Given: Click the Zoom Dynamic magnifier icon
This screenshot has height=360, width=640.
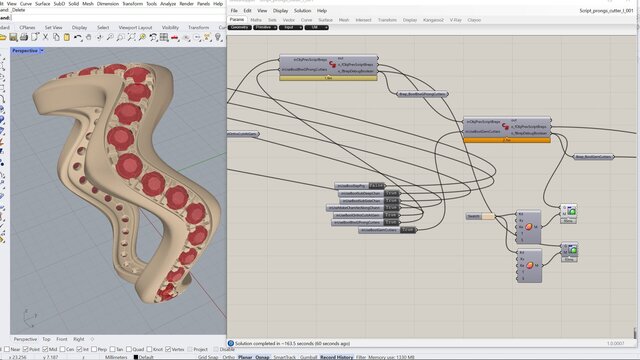Looking at the screenshot, I should (x=110, y=38).
